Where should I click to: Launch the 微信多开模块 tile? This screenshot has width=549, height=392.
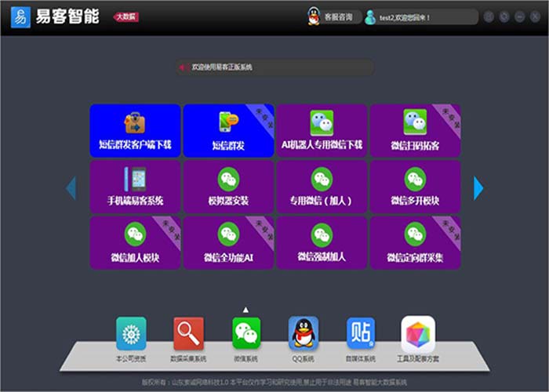pyautogui.click(x=415, y=187)
